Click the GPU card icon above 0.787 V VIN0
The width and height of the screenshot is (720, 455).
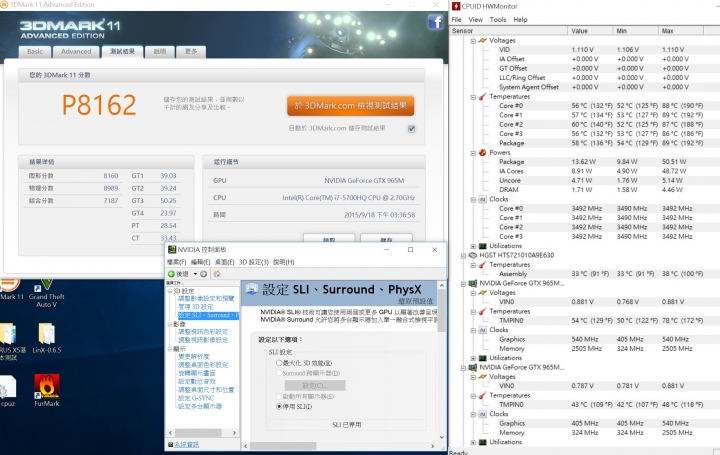tap(472, 367)
